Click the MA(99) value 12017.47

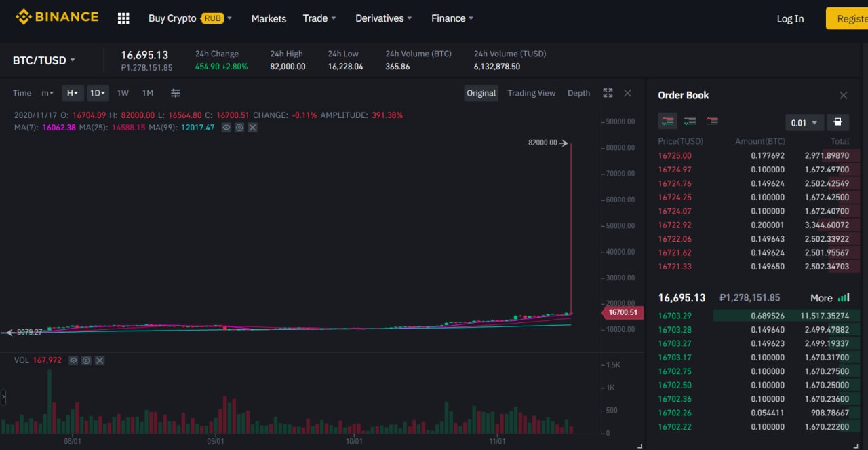197,127
